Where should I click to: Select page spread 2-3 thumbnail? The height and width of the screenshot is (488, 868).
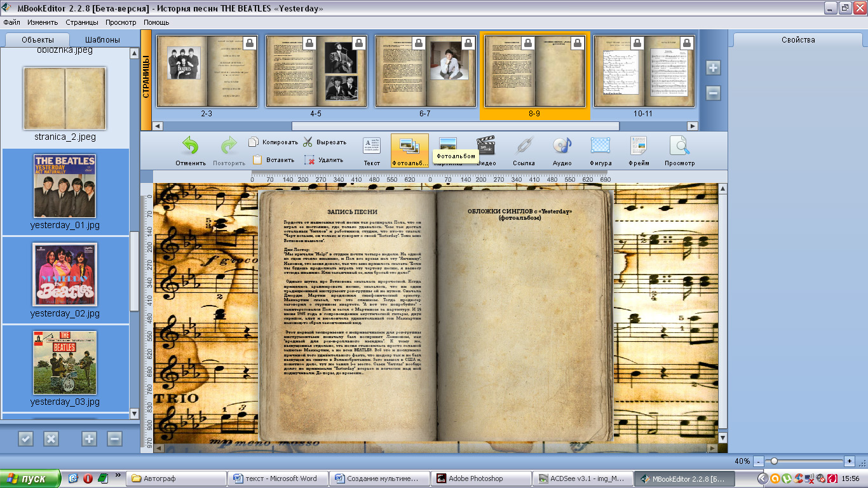point(207,71)
